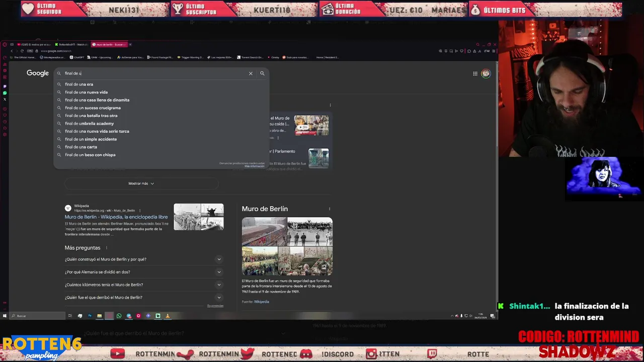This screenshot has height=362, width=644.
Task: Open the Google apps grid
Action: [475, 73]
